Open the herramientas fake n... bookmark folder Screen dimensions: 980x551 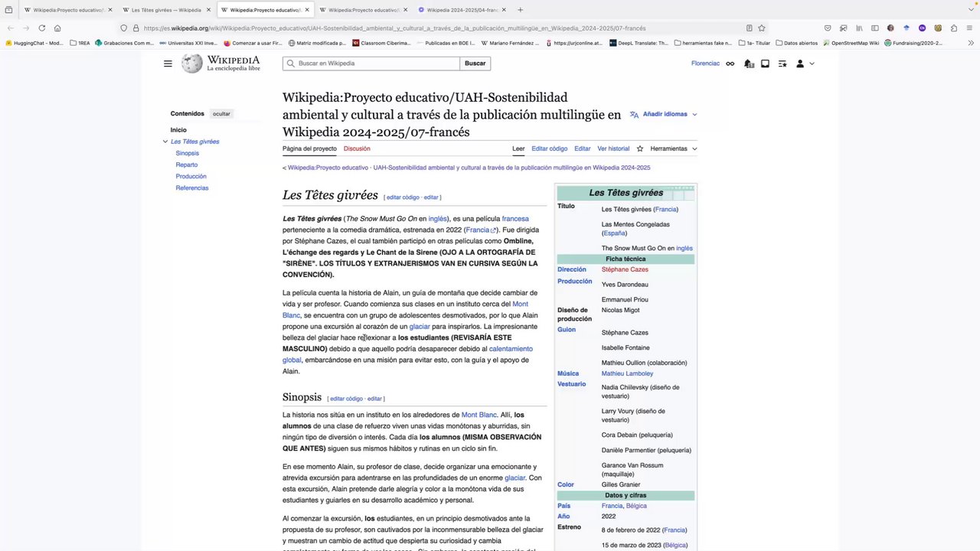[x=703, y=43]
